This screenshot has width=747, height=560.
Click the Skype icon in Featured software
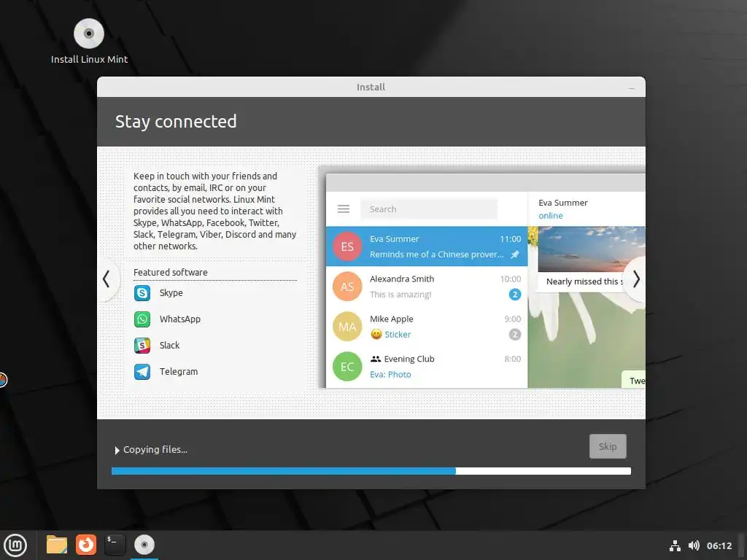(142, 293)
